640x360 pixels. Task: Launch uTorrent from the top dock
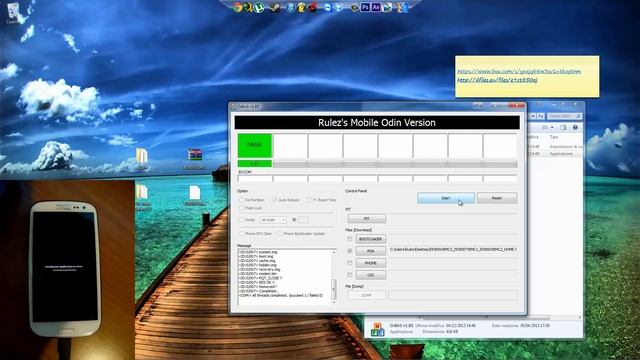pyautogui.click(x=259, y=7)
